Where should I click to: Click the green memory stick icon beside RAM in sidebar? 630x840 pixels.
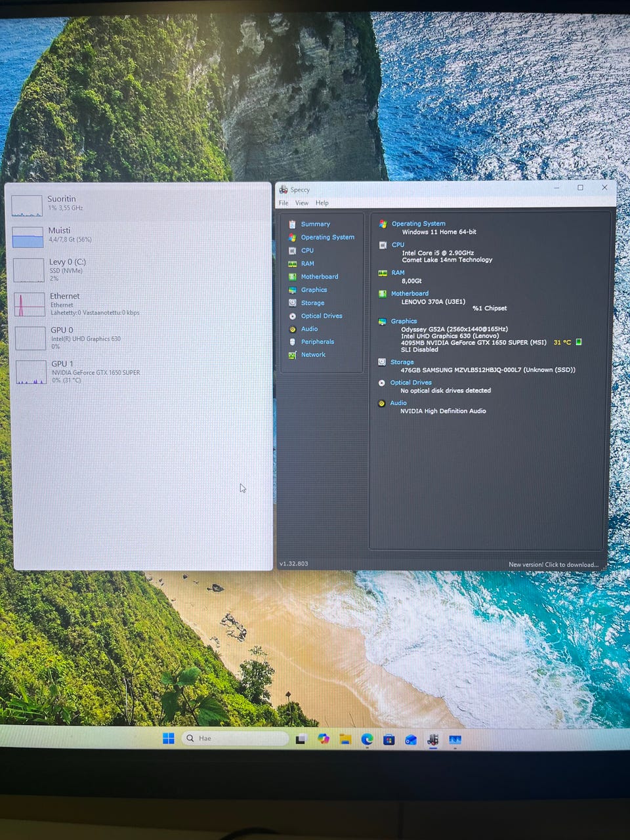[x=293, y=263]
